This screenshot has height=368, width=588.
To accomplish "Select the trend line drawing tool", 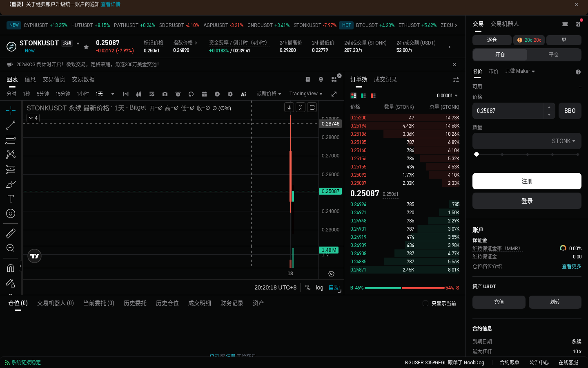I will (11, 125).
